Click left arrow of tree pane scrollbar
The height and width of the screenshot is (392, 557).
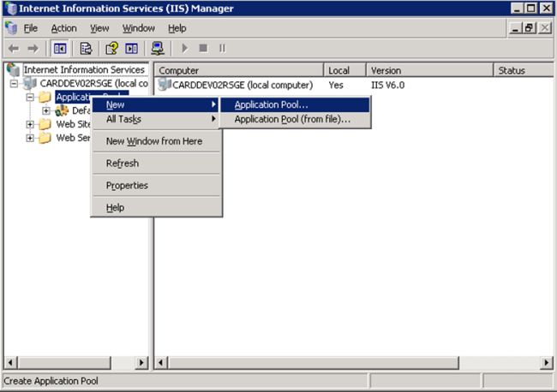(10, 363)
